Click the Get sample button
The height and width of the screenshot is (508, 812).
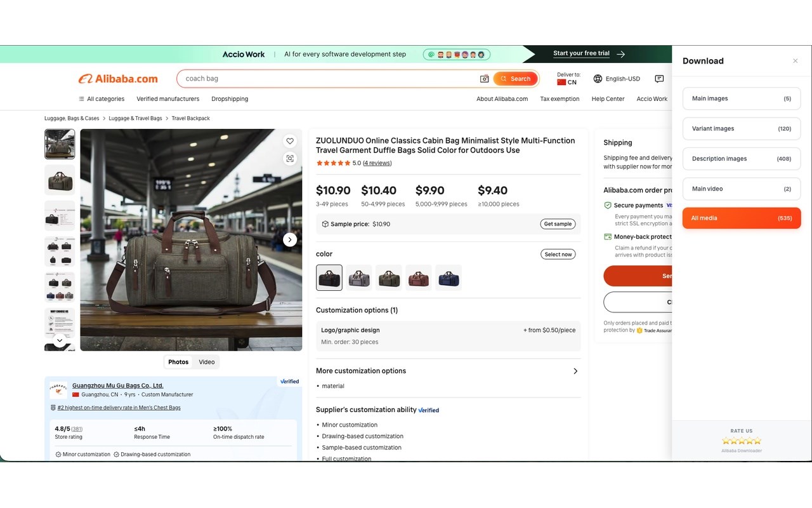(558, 224)
